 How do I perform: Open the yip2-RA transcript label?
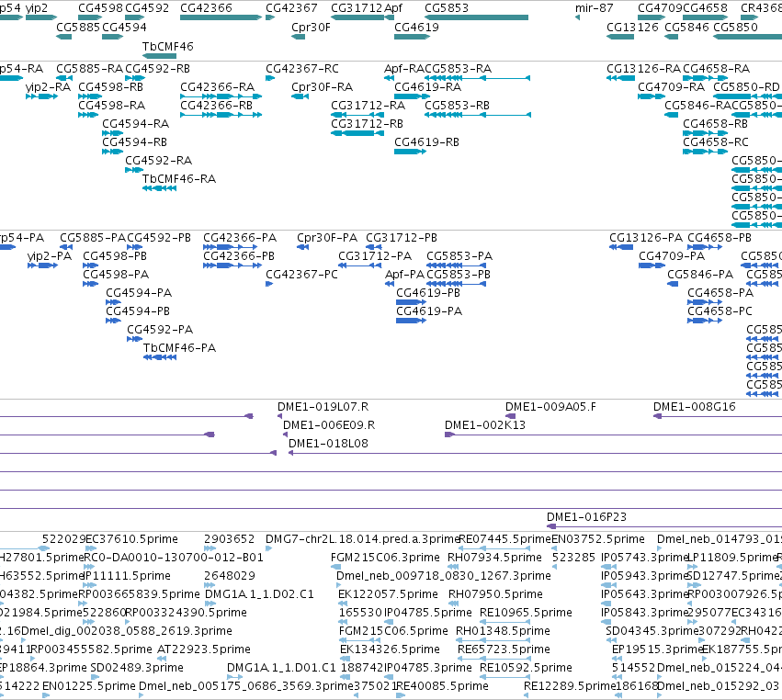(x=48, y=87)
